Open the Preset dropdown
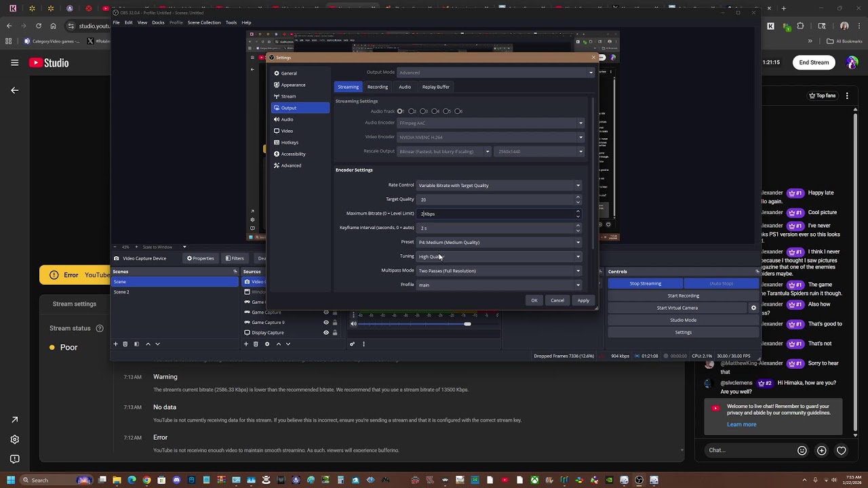This screenshot has width=868, height=488. tap(499, 242)
